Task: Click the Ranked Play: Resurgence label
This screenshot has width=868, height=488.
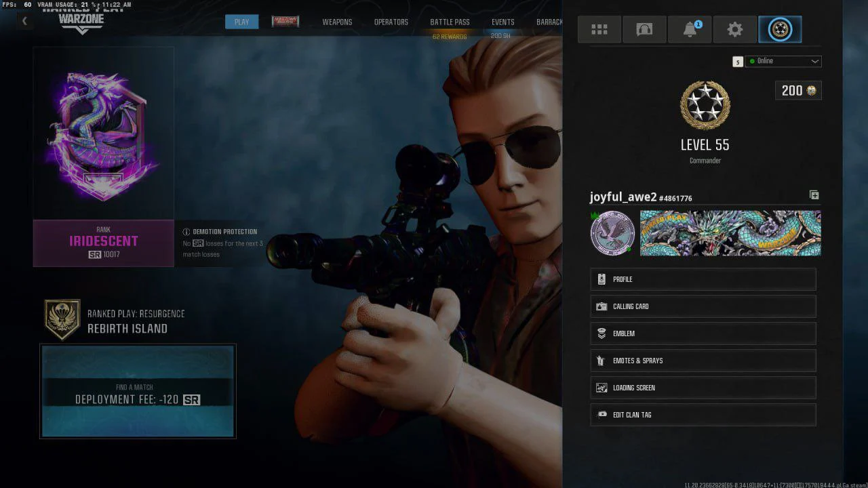Action: (136, 314)
